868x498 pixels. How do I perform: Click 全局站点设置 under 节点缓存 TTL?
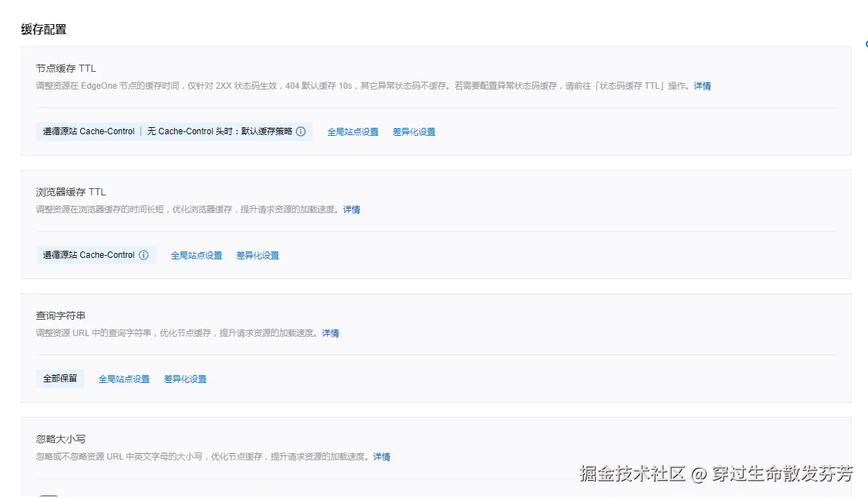(x=353, y=131)
